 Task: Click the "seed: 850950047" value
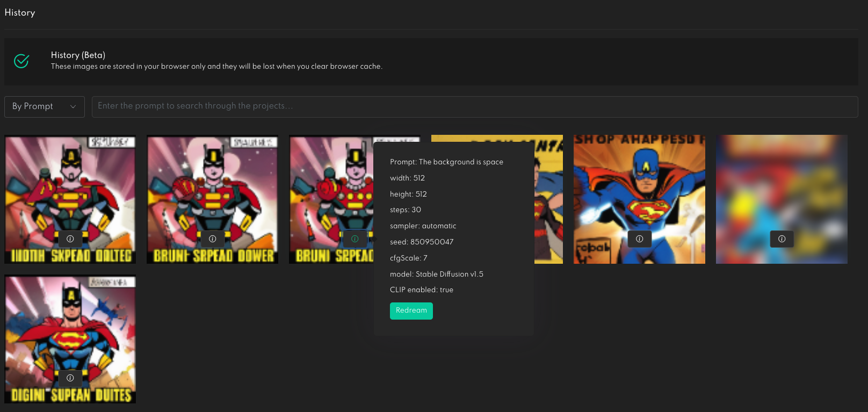(x=422, y=242)
